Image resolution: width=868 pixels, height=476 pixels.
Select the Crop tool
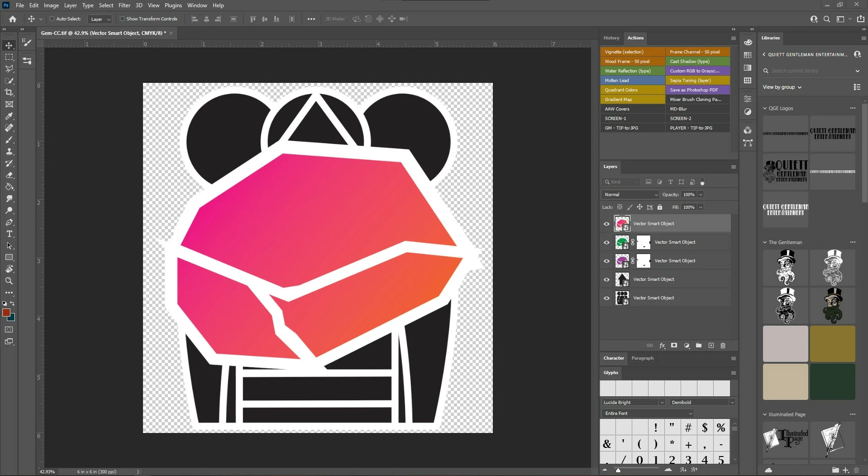tap(9, 92)
